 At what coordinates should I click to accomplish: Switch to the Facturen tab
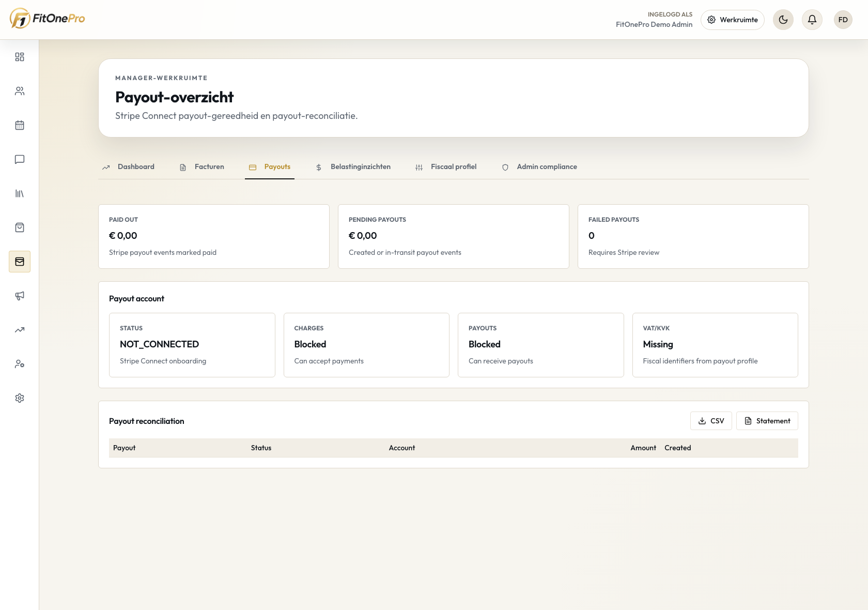[202, 167]
